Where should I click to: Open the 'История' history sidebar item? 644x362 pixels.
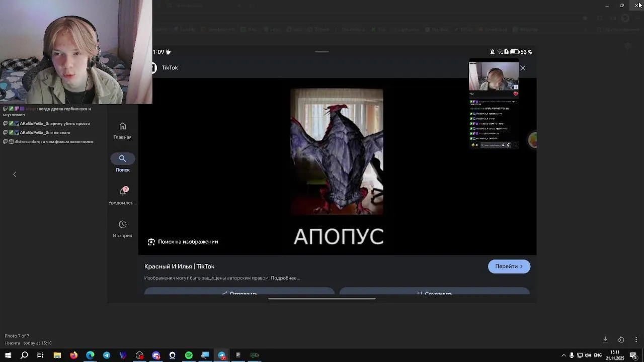coord(122,229)
